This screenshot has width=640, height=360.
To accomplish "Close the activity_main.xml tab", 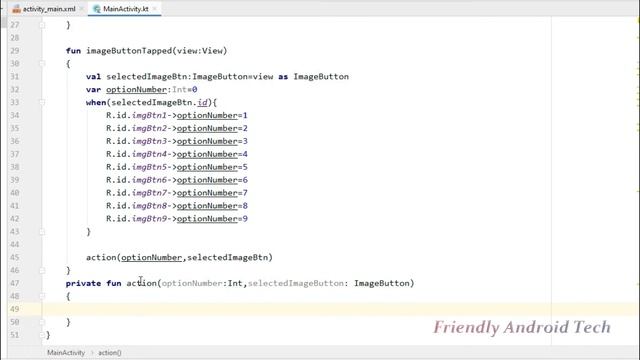I will pos(81,9).
